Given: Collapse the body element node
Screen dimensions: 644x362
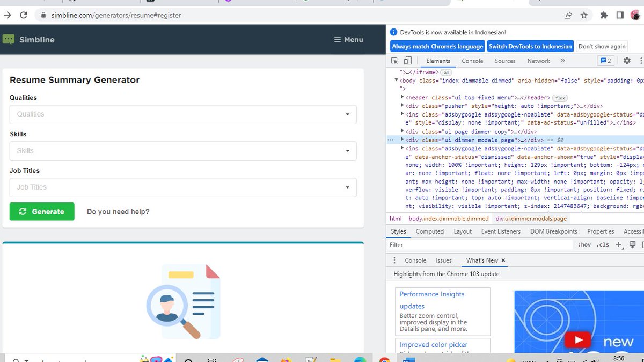Looking at the screenshot, I should [x=397, y=81].
